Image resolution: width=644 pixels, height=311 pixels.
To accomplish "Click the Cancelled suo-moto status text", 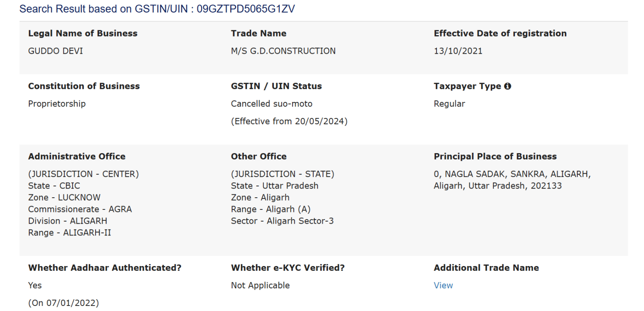I will tap(271, 104).
